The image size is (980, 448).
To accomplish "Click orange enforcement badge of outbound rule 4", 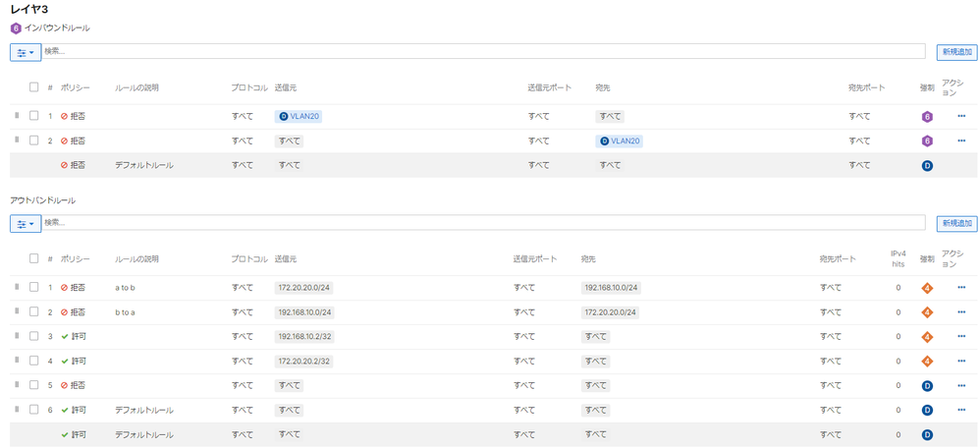I will pos(926,362).
